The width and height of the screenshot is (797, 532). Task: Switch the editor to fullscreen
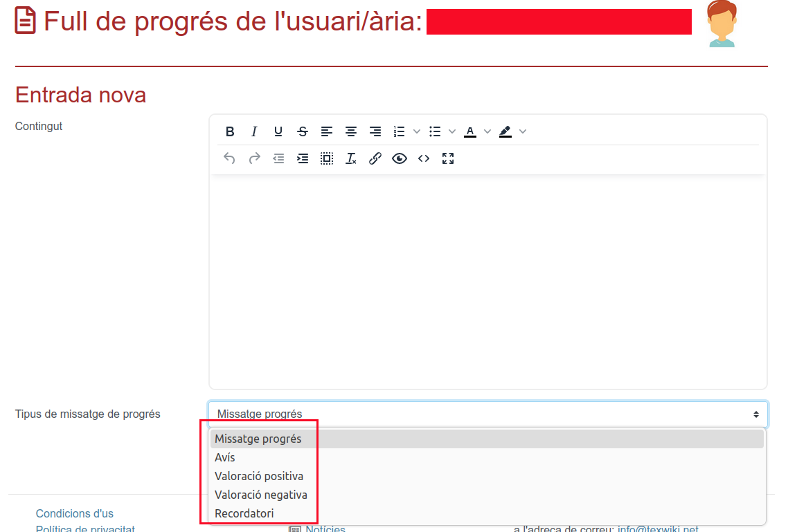[x=448, y=158]
